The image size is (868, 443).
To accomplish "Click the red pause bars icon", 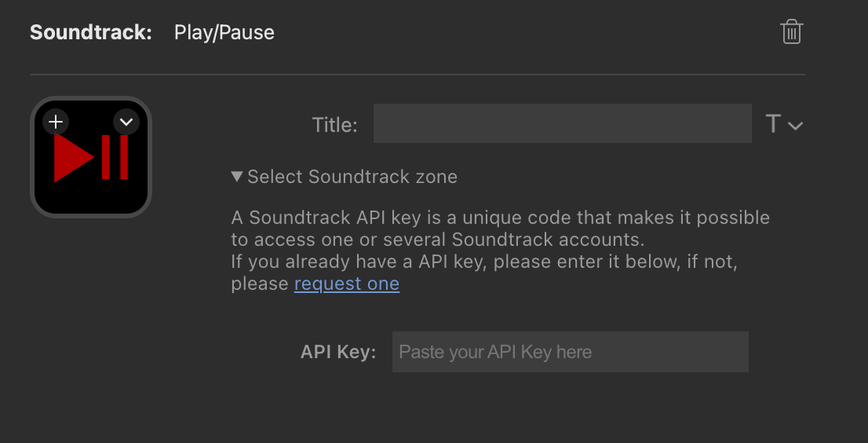I will click(x=115, y=157).
